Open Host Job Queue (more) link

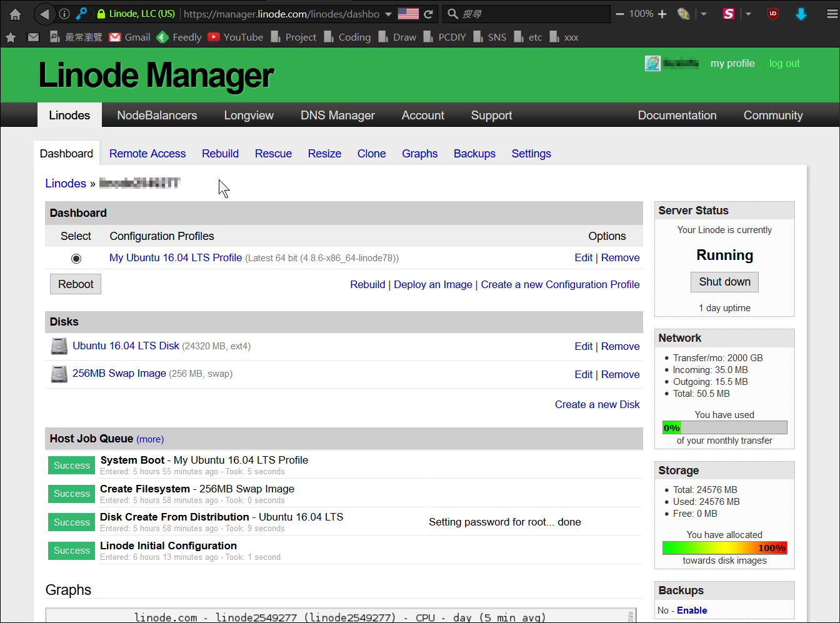click(x=150, y=439)
